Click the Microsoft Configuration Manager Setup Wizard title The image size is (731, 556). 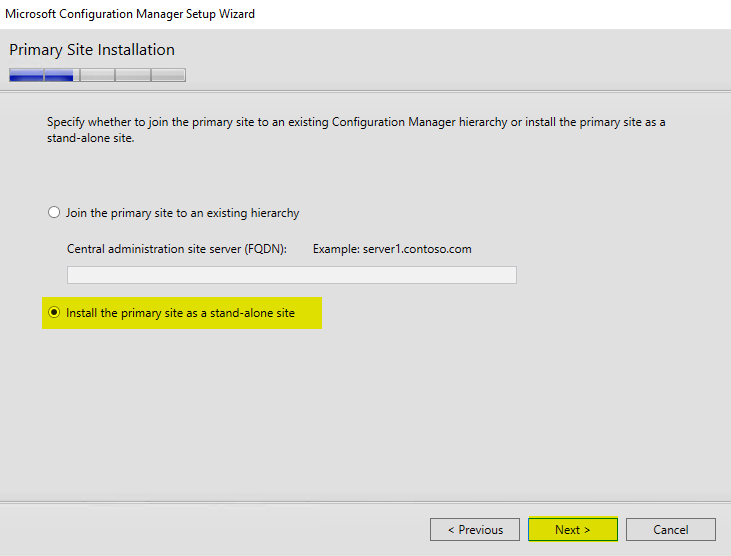click(130, 14)
